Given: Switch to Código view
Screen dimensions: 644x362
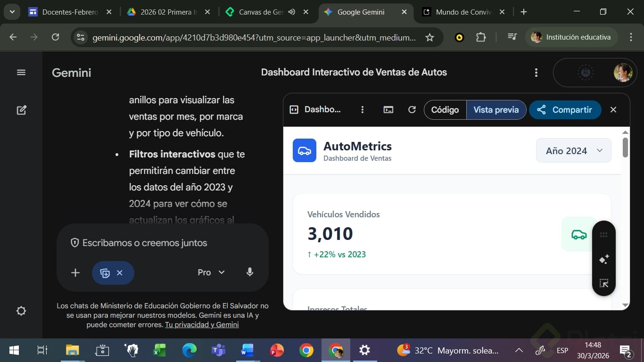Looking at the screenshot, I should [x=445, y=110].
